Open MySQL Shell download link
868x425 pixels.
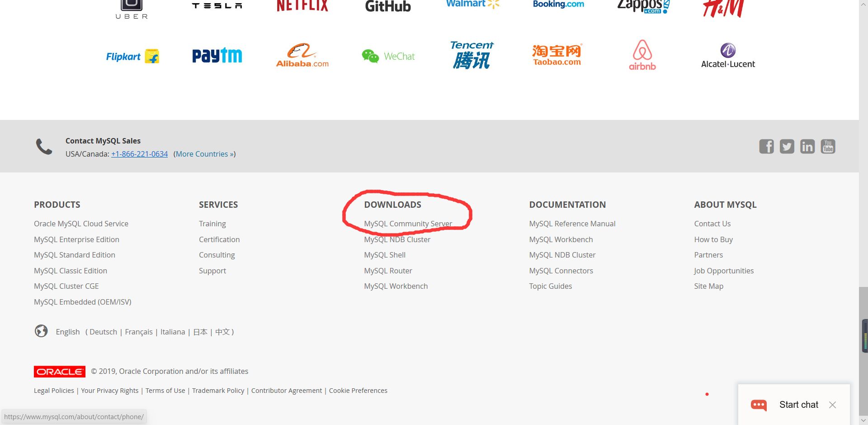(385, 255)
